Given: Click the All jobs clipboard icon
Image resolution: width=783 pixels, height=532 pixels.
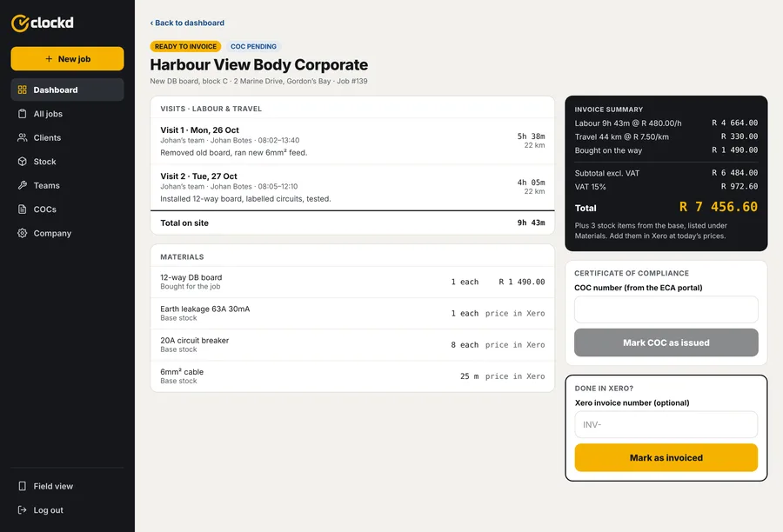Looking at the screenshot, I should click(22, 114).
